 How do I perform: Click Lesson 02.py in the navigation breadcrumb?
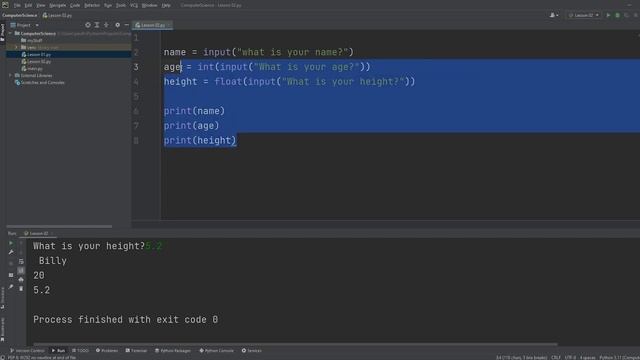coord(58,15)
